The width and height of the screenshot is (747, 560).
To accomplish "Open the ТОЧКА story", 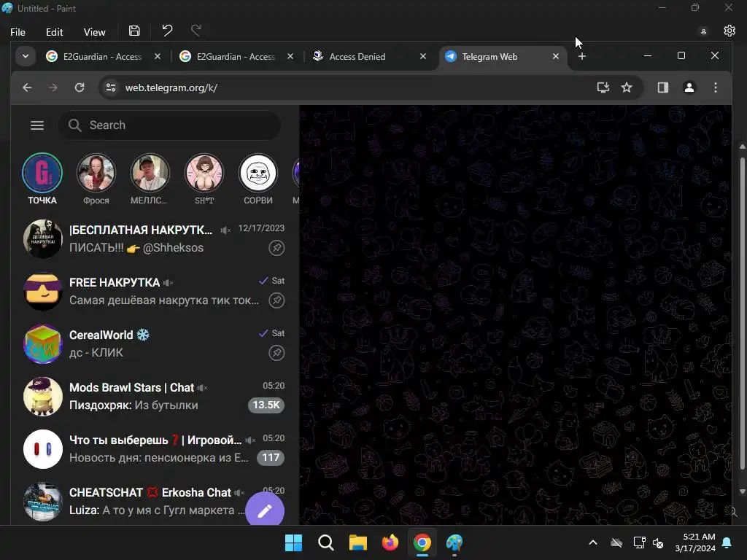I will pyautogui.click(x=42, y=179).
